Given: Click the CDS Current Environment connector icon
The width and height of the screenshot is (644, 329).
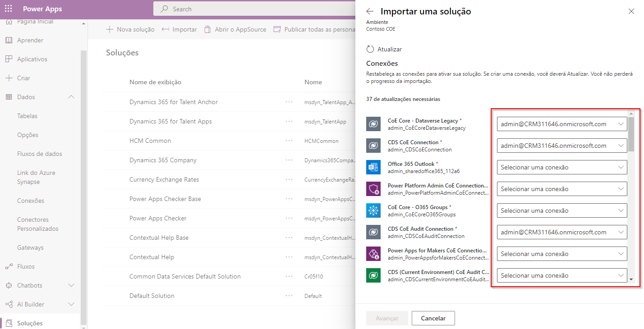Looking at the screenshot, I should click(374, 275).
